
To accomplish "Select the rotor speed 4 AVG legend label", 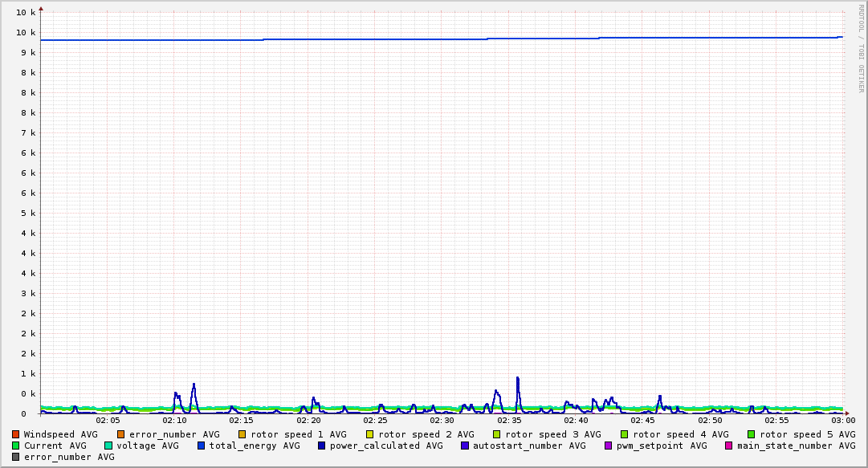I will 680,434.
